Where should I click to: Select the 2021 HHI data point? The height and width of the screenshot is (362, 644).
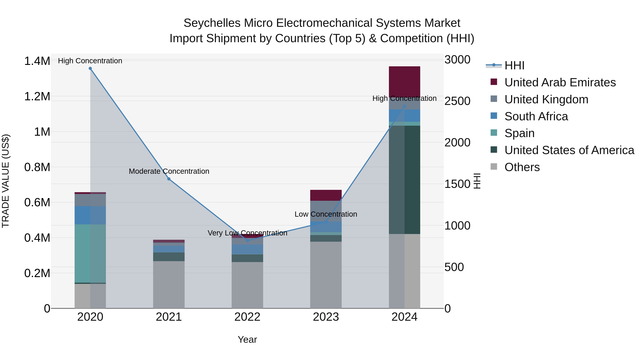click(x=169, y=179)
